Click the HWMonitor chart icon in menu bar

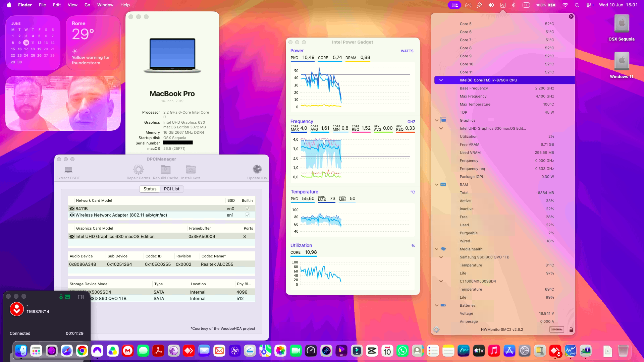coord(502,5)
